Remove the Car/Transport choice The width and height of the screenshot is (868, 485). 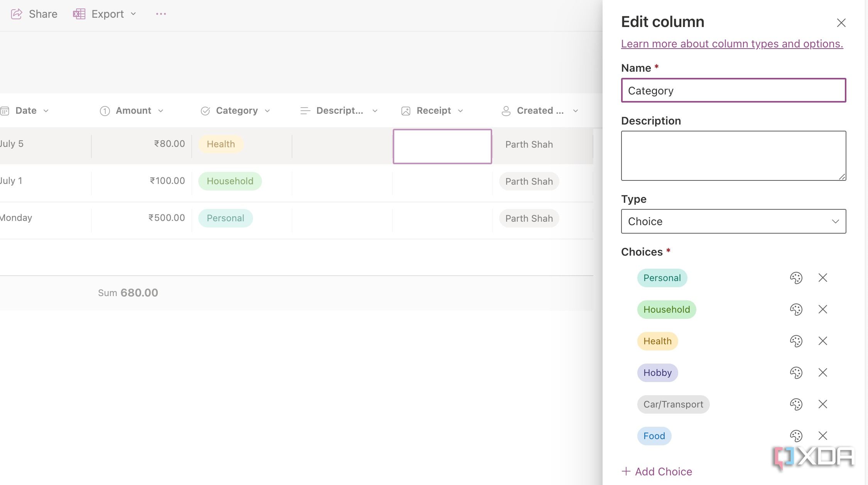[822, 404]
